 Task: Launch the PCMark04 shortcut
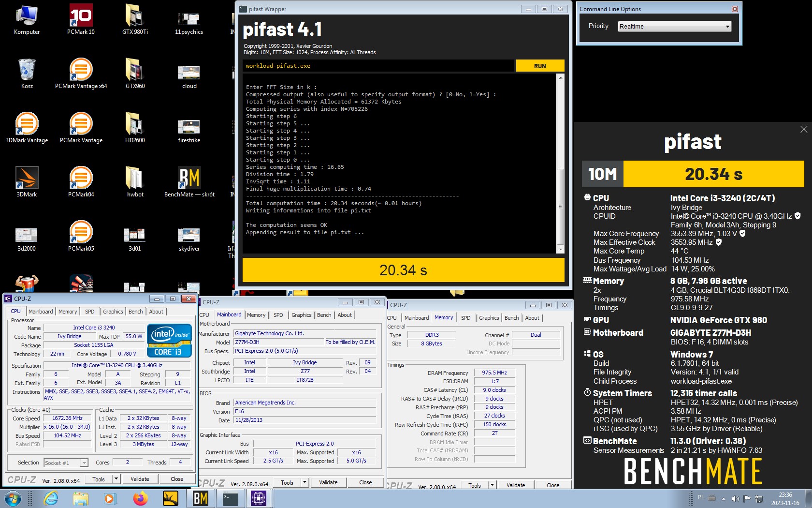81,182
